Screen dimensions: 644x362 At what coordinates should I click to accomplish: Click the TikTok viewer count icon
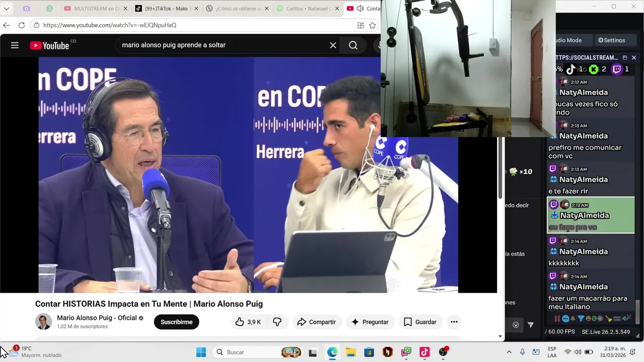tap(571, 69)
